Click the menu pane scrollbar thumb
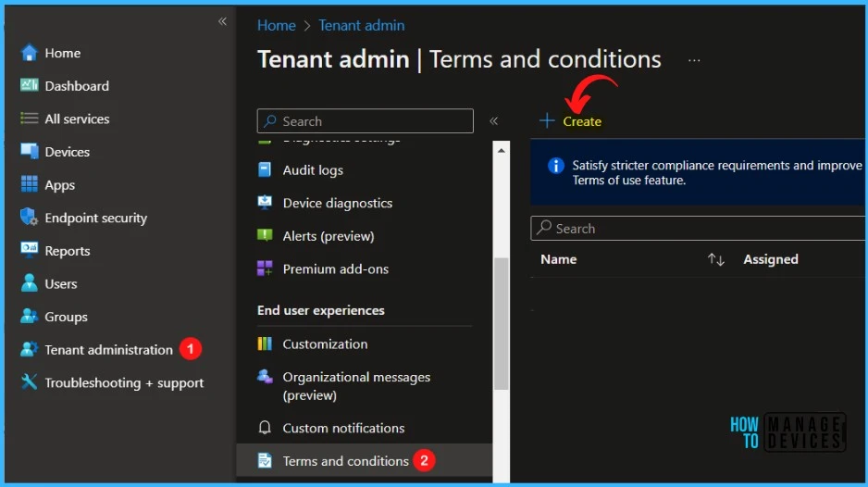The image size is (868, 487). coord(501,323)
